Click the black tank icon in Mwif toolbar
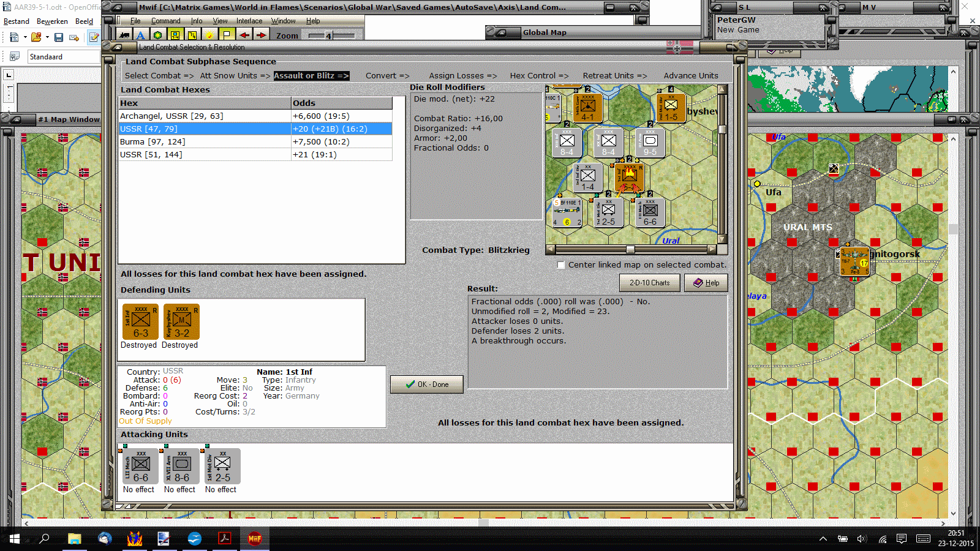The width and height of the screenshot is (980, 551). [125, 36]
